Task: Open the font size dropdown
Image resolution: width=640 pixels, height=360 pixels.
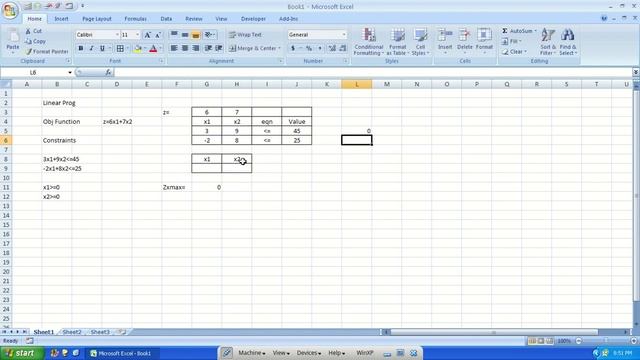Action: (x=138, y=35)
